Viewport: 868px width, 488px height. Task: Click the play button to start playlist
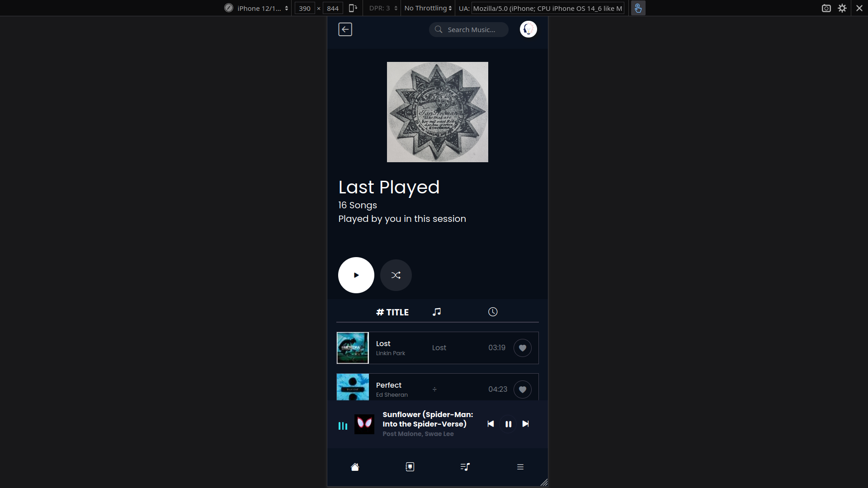[356, 275]
